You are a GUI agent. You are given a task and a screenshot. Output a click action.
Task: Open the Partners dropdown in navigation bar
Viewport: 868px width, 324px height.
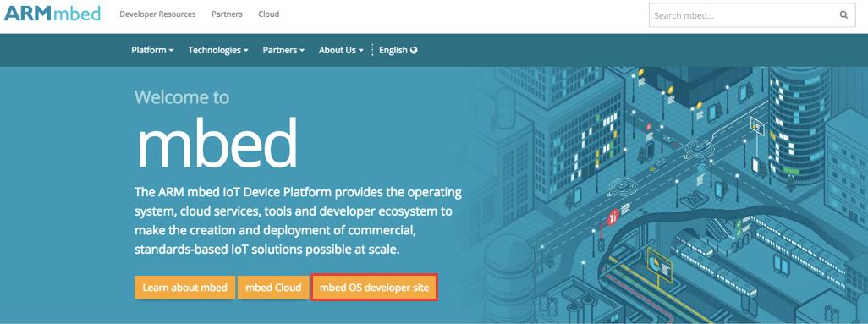point(283,50)
